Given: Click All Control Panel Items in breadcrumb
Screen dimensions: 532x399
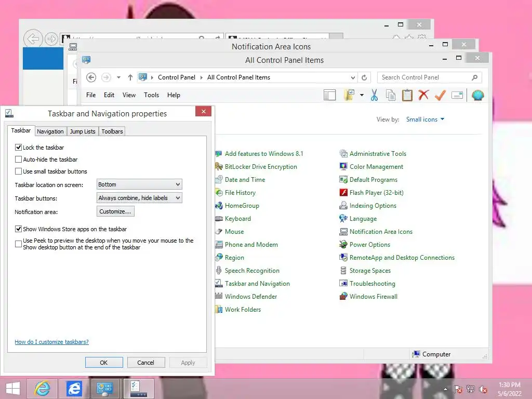Looking at the screenshot, I should point(238,77).
